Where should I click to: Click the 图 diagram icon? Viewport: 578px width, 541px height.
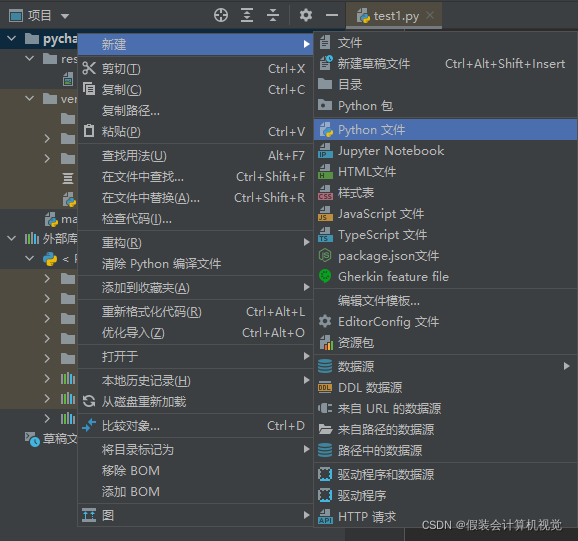click(x=89, y=515)
